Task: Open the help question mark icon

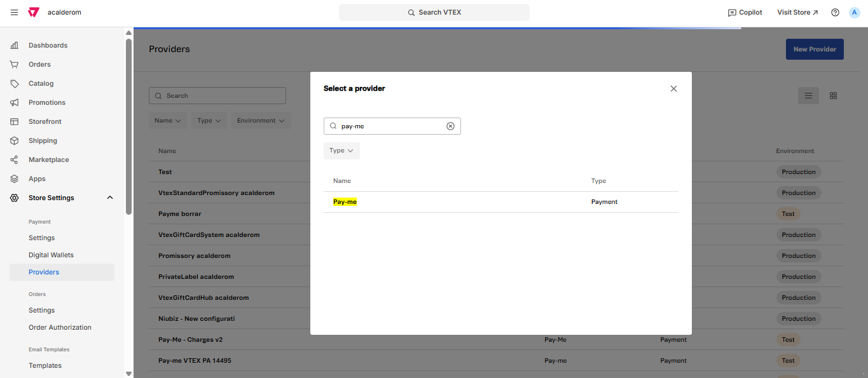Action: 835,13
